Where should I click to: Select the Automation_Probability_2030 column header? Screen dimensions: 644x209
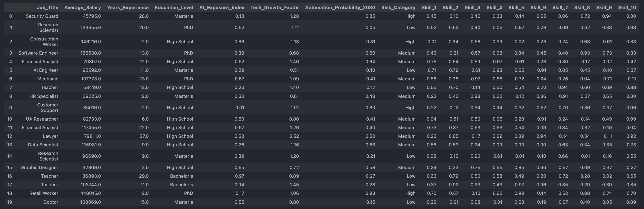(340, 7)
